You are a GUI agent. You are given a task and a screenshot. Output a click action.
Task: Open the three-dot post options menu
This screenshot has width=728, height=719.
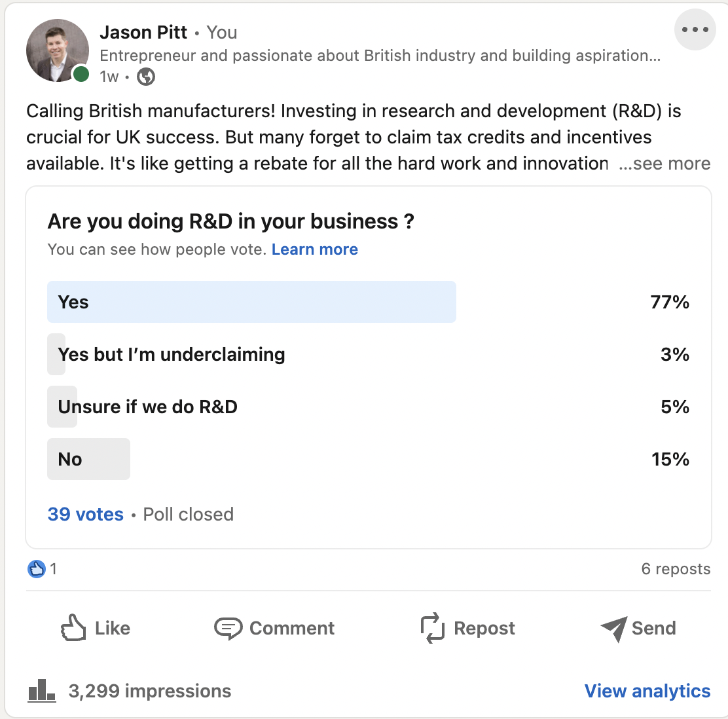(695, 29)
